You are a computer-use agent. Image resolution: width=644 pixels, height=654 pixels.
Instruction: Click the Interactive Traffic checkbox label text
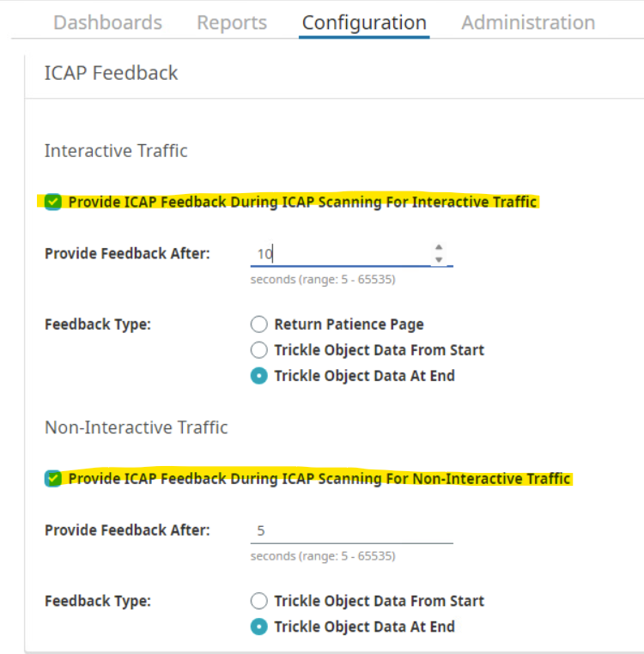pyautogui.click(x=302, y=203)
